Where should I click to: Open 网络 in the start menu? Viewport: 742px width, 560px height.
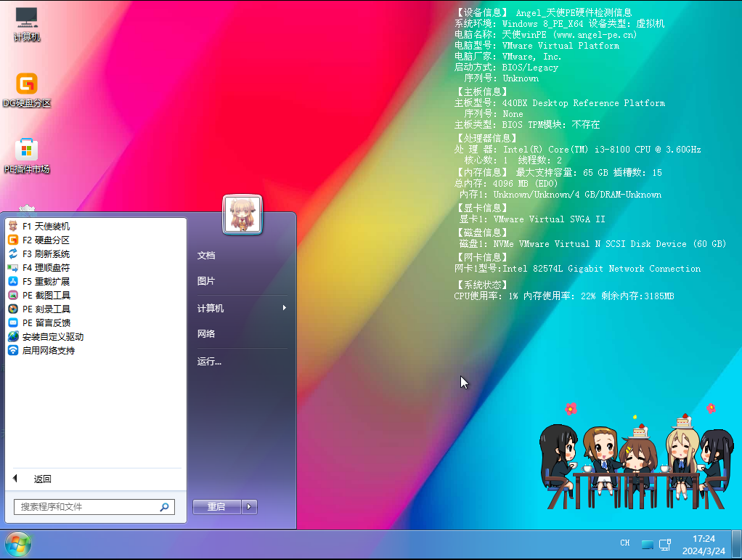(x=206, y=334)
